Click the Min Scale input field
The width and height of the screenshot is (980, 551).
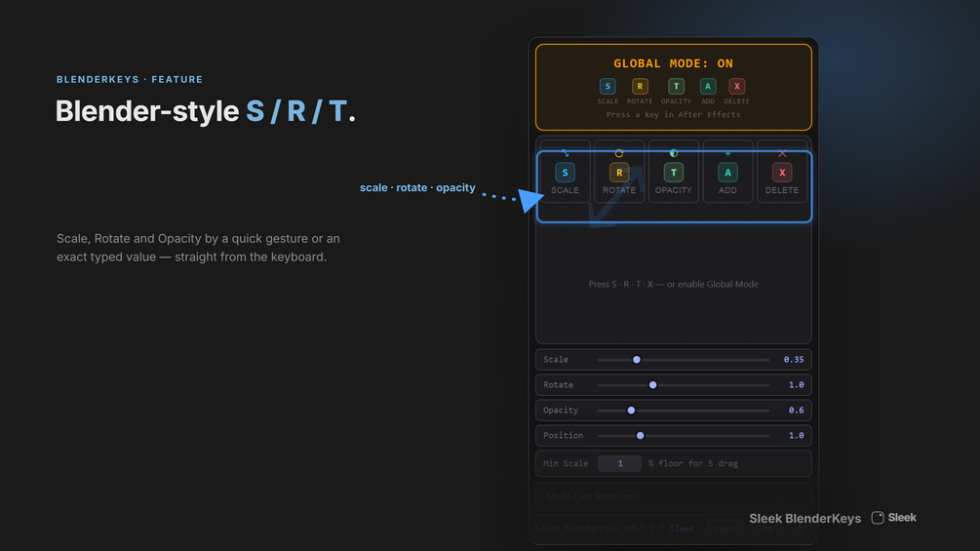point(619,463)
